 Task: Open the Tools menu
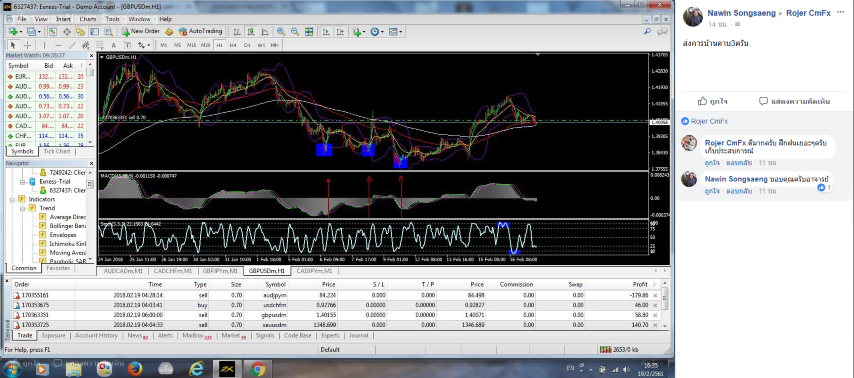click(113, 19)
